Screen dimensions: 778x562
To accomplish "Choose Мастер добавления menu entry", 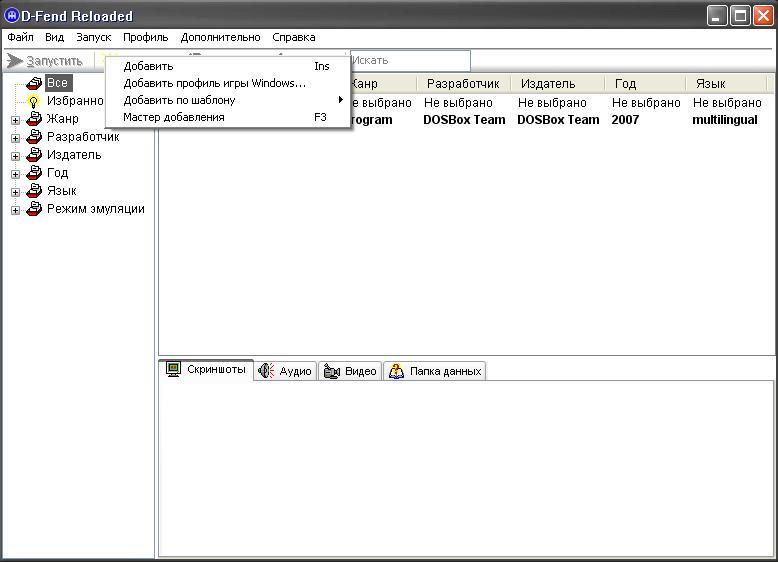I will [227, 118].
